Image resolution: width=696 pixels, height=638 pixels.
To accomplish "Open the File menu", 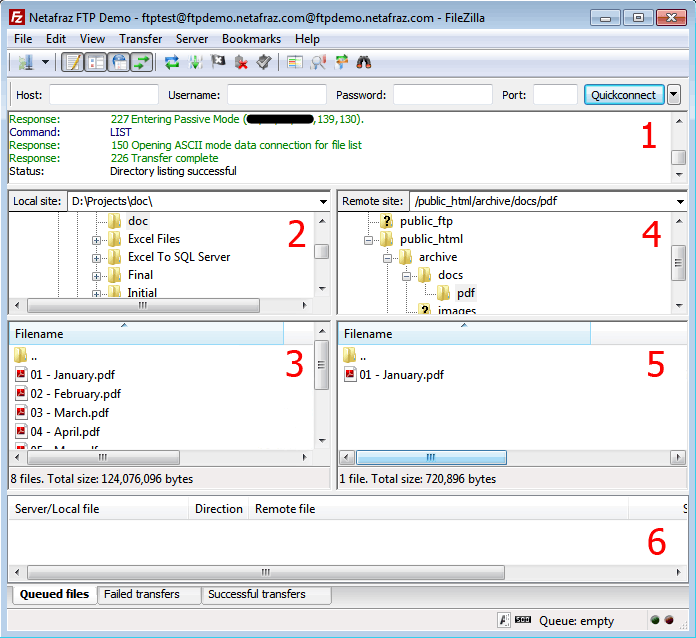I will pyautogui.click(x=23, y=39).
